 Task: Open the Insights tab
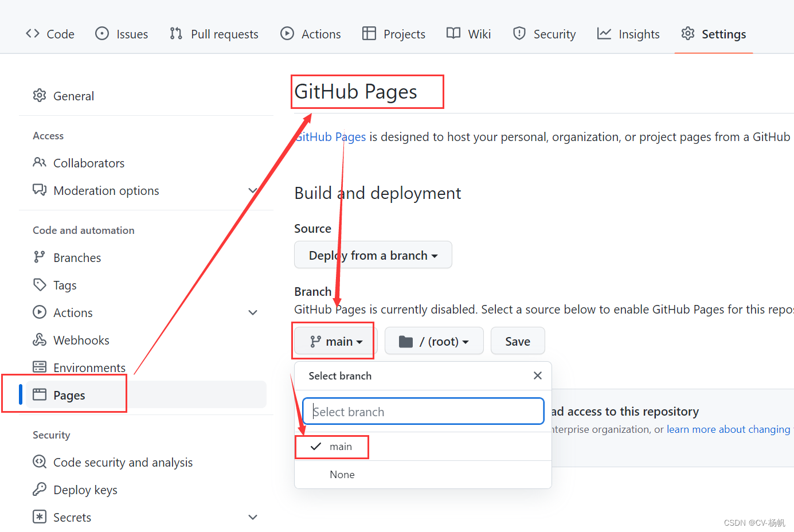(x=628, y=34)
